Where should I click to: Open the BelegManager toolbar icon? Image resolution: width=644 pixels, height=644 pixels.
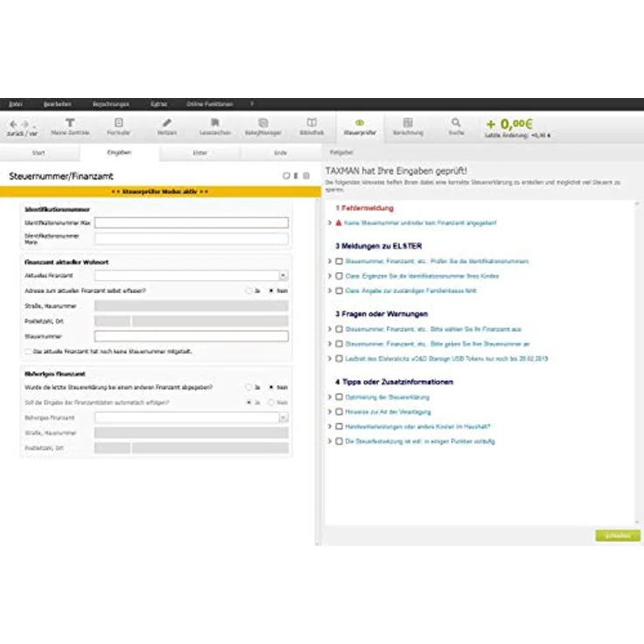[x=263, y=124]
